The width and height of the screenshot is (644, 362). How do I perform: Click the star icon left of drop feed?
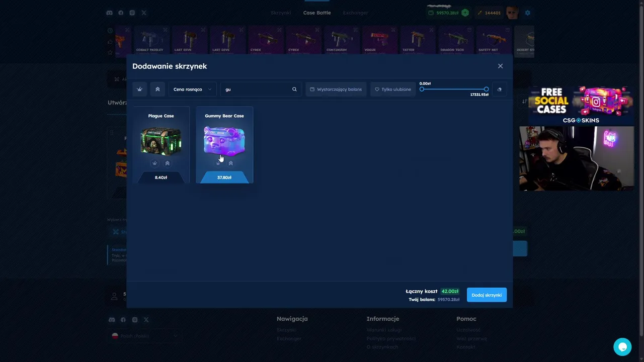click(x=110, y=52)
